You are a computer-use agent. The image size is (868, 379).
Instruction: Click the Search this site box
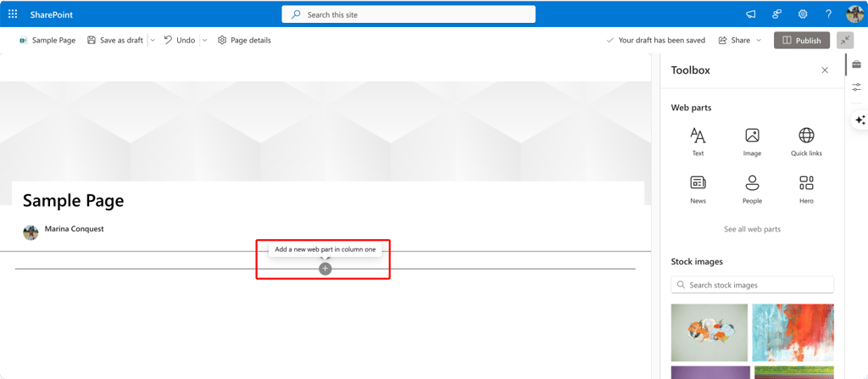(409, 14)
